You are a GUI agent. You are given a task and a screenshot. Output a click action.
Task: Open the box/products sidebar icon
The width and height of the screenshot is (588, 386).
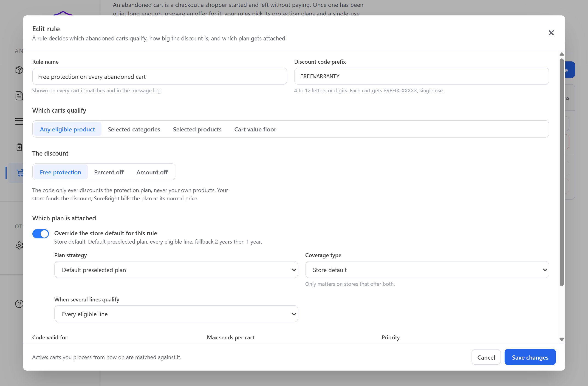tap(19, 70)
